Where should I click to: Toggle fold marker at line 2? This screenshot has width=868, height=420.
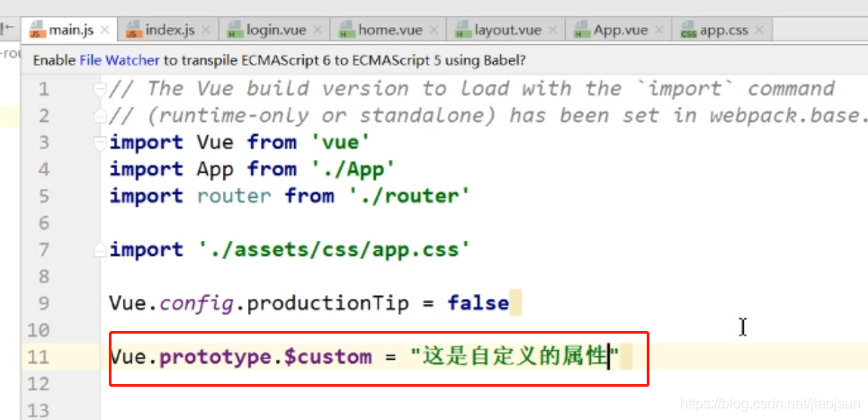pos(100,116)
